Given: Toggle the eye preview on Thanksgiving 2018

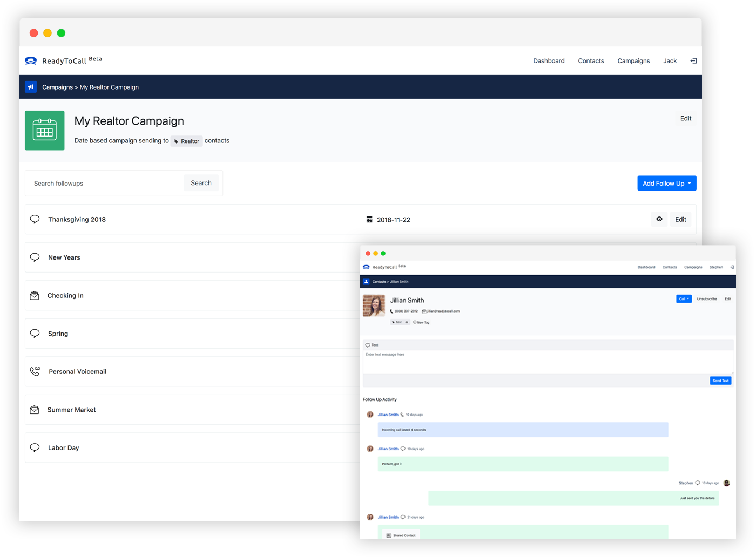Looking at the screenshot, I should 659,219.
